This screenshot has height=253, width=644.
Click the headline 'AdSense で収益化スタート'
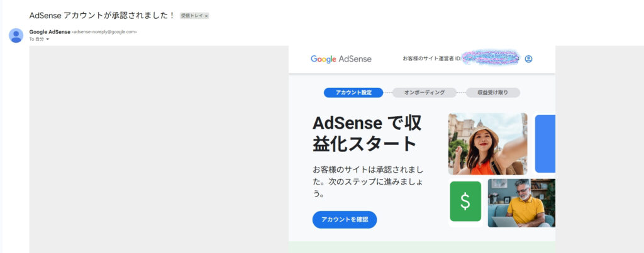367,133
